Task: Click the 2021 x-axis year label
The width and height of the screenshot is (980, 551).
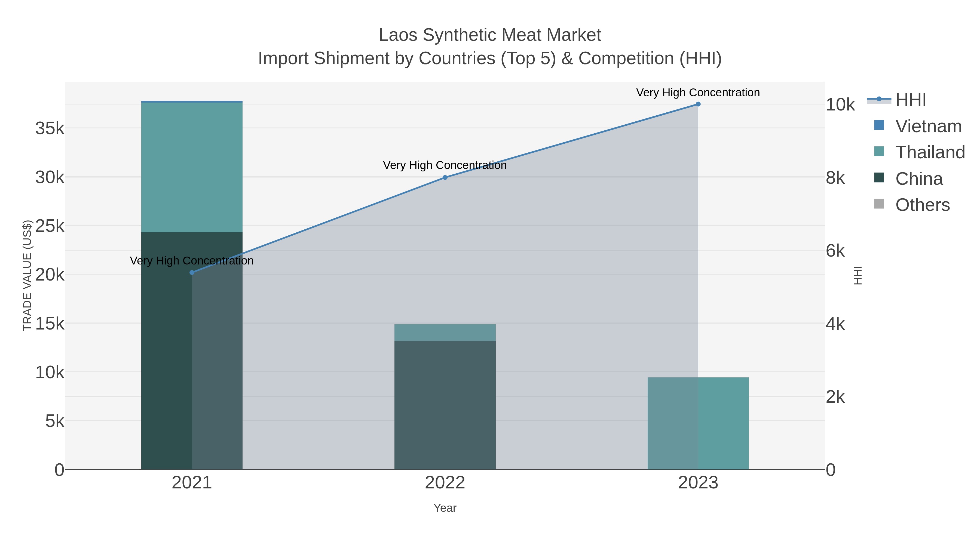Action: tap(192, 483)
